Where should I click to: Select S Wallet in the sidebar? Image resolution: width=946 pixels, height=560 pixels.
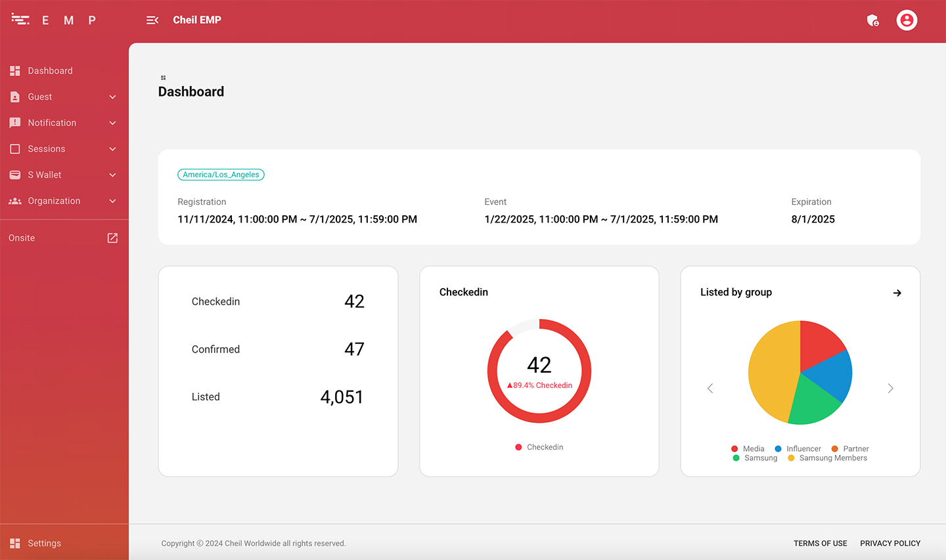[45, 175]
